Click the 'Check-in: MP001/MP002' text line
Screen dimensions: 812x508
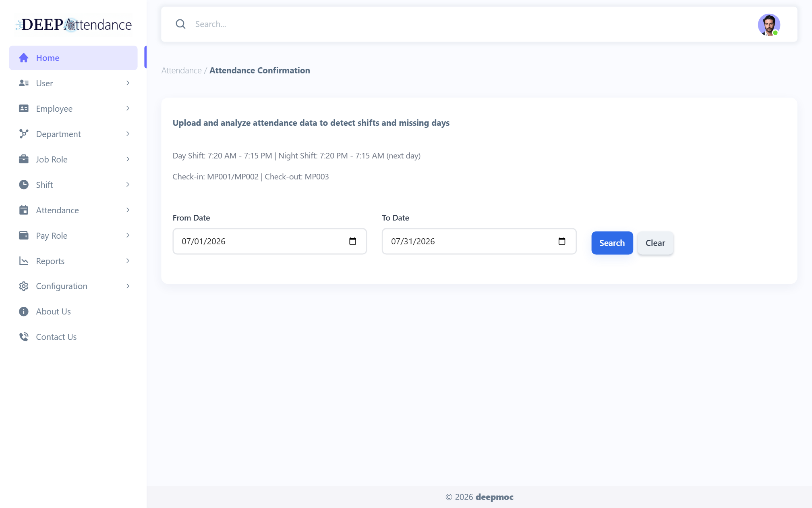(x=251, y=177)
